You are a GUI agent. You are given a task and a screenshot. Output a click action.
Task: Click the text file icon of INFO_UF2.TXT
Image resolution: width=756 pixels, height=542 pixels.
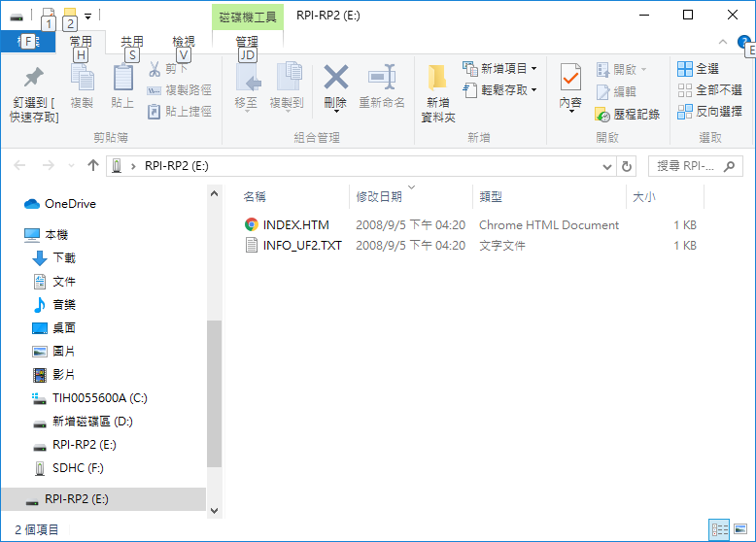(252, 245)
